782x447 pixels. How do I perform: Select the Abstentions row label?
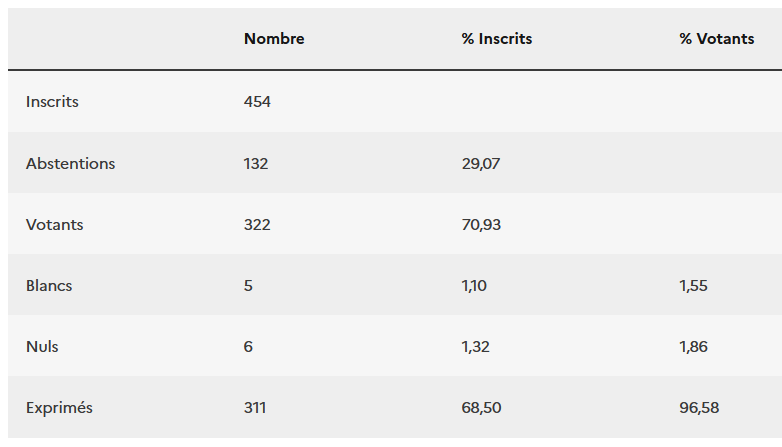point(70,163)
